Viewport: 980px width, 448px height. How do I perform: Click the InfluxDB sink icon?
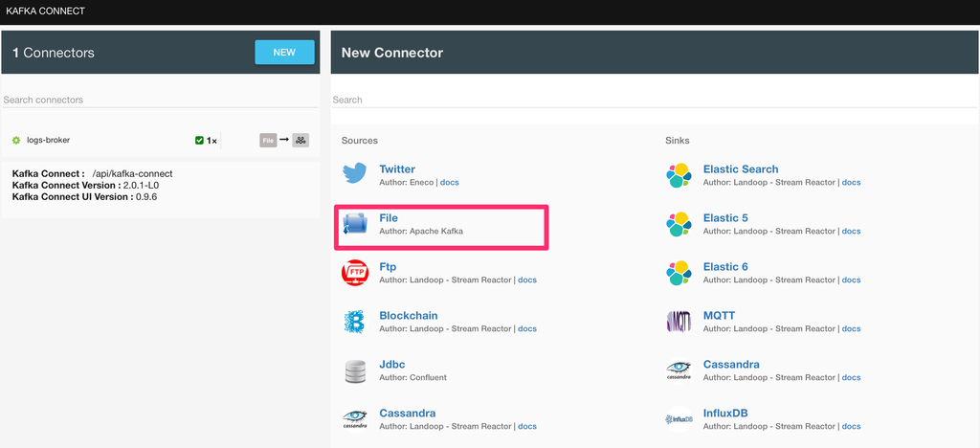click(x=679, y=419)
